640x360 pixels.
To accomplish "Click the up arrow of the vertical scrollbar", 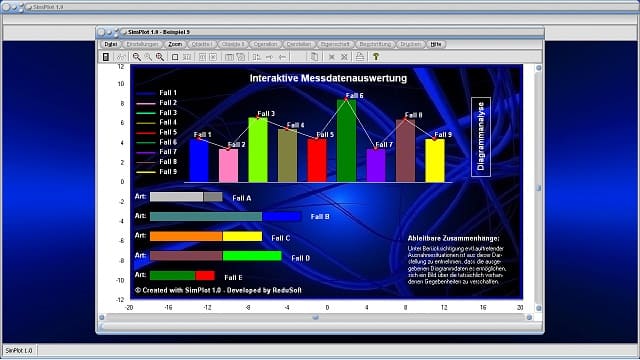I will tap(539, 68).
